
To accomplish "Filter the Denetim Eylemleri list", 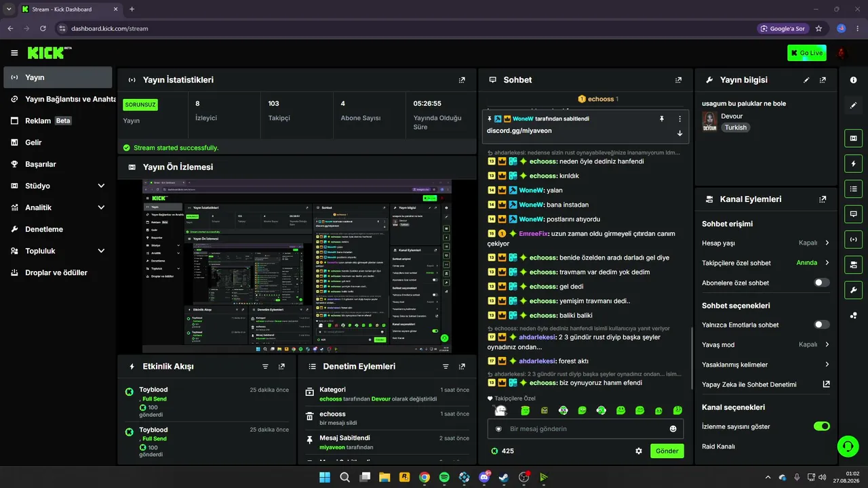I will [x=446, y=366].
